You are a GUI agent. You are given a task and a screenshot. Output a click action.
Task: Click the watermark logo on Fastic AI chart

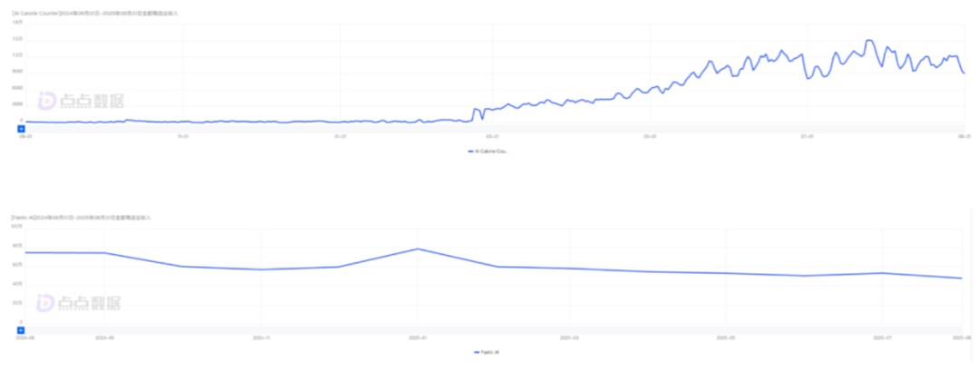(x=80, y=302)
